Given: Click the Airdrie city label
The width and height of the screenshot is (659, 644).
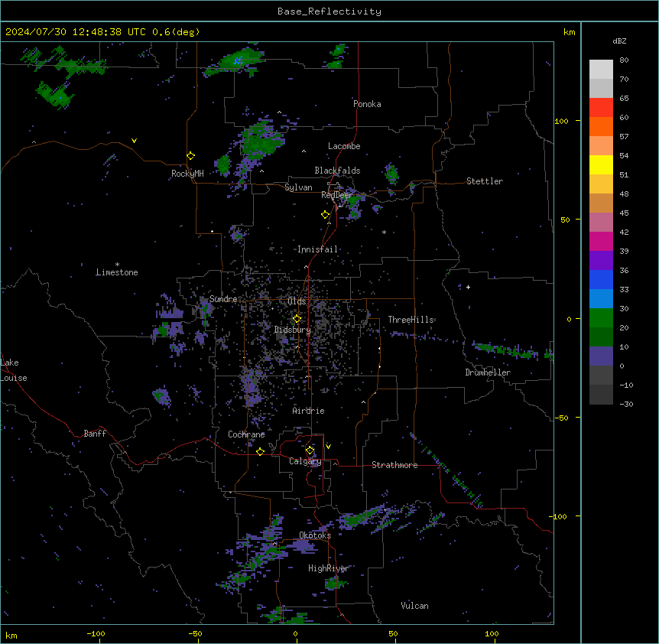Looking at the screenshot, I should click(x=309, y=411).
